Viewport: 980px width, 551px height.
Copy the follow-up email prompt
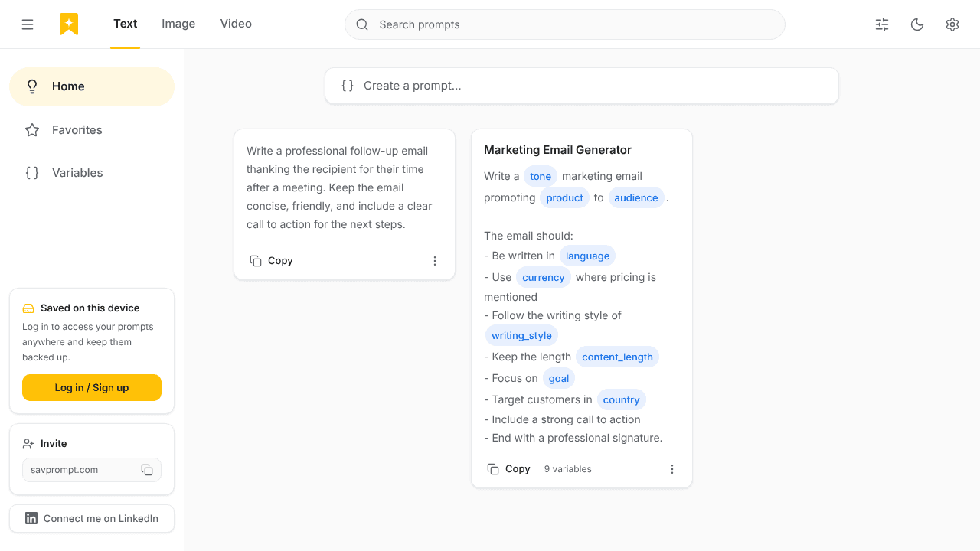tap(272, 261)
